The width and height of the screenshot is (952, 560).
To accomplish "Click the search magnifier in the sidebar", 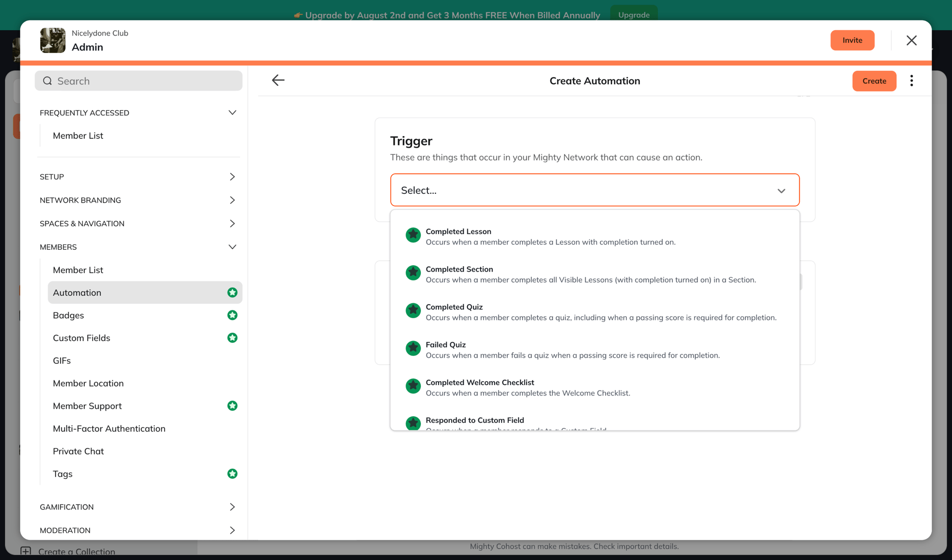I will [x=47, y=80].
